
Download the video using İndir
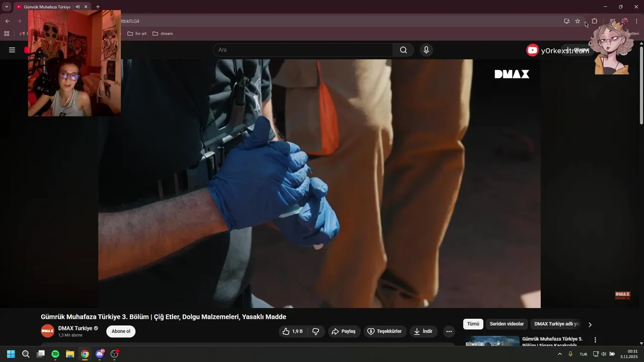pyautogui.click(x=424, y=331)
